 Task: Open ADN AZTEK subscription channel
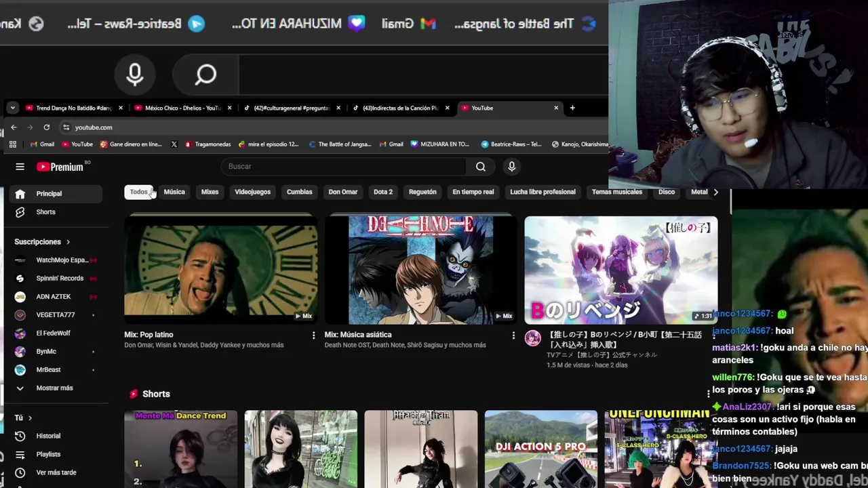pyautogui.click(x=56, y=297)
